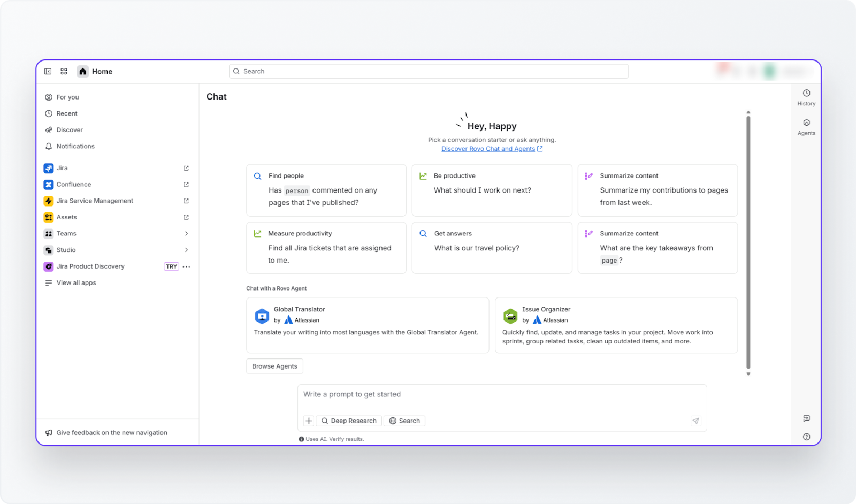Open Jira Service Management external-link icon
Screen dimensions: 856x504
pos(186,201)
